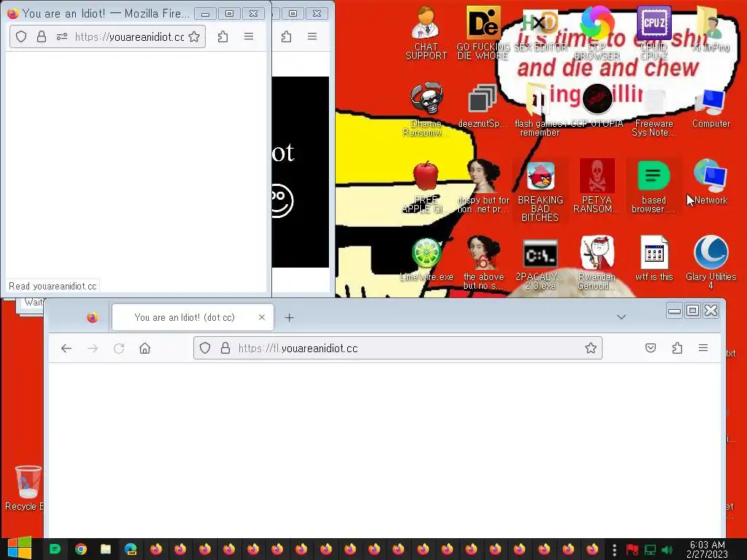
Task: Select the FREE APPLE GI... apple icon
Action: [x=425, y=187]
